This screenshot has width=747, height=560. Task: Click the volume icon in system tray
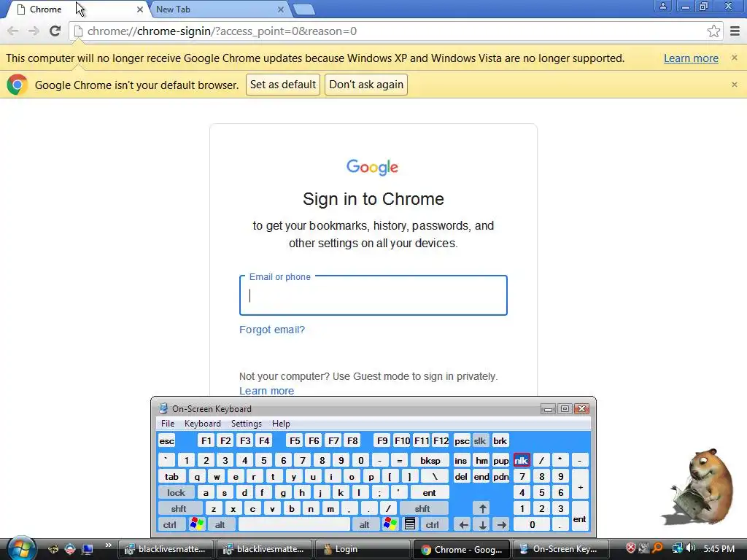pyautogui.click(x=690, y=548)
